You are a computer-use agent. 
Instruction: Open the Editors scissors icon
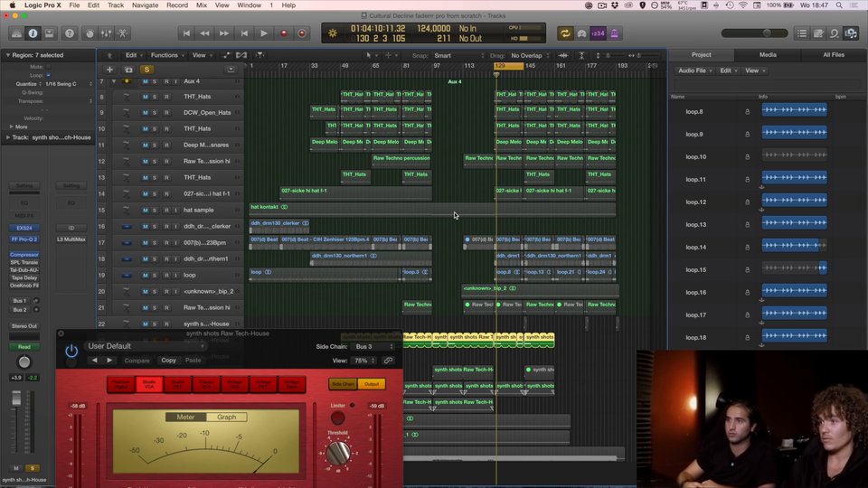coord(123,33)
